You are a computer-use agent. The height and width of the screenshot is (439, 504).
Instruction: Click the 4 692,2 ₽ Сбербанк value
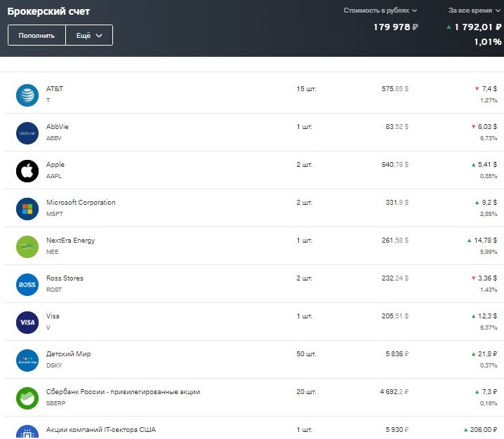pyautogui.click(x=394, y=392)
